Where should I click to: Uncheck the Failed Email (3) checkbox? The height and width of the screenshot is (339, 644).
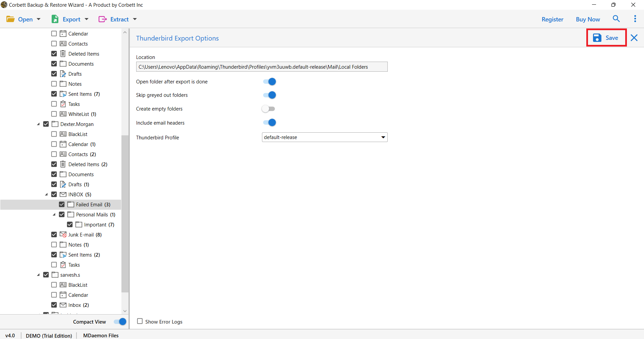click(x=62, y=204)
